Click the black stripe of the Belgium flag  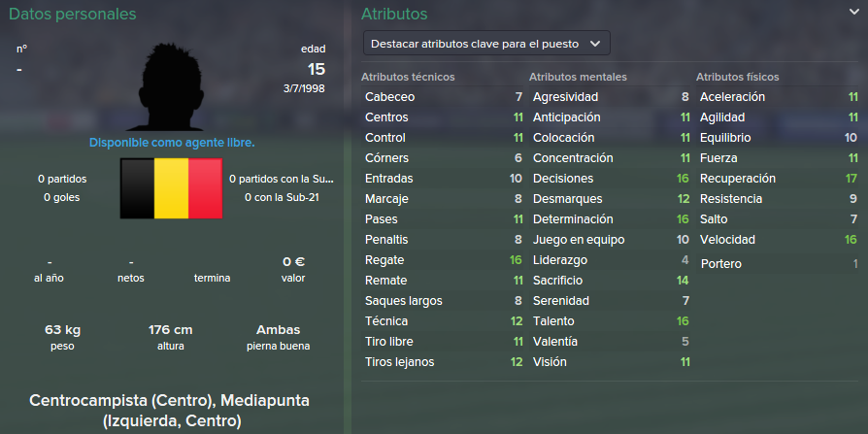point(137,189)
